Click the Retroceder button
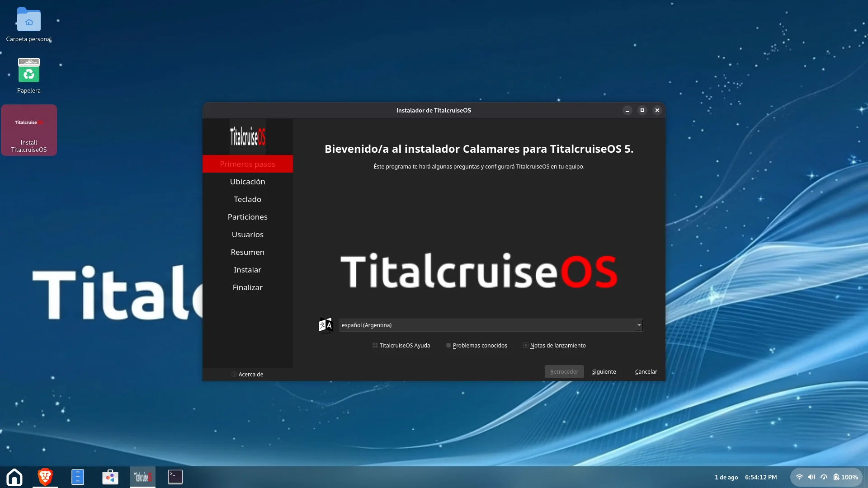Screen dimensions: 868x488 click(x=564, y=372)
